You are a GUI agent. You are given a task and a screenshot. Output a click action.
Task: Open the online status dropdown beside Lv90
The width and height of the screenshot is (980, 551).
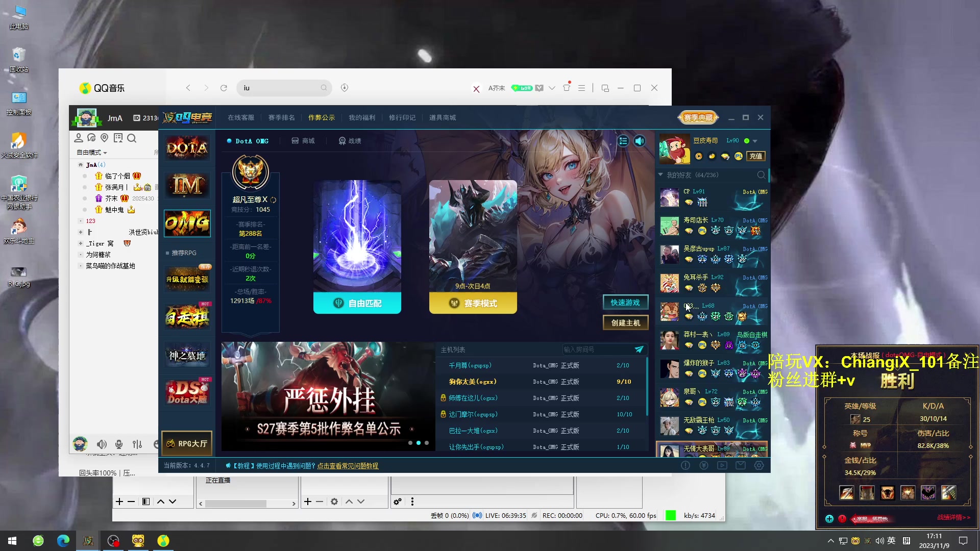(755, 141)
